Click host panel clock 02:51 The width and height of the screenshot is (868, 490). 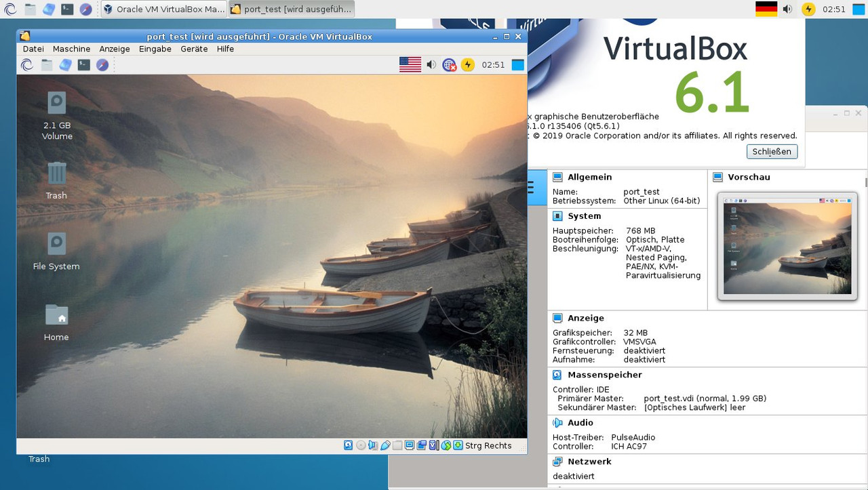tap(834, 9)
